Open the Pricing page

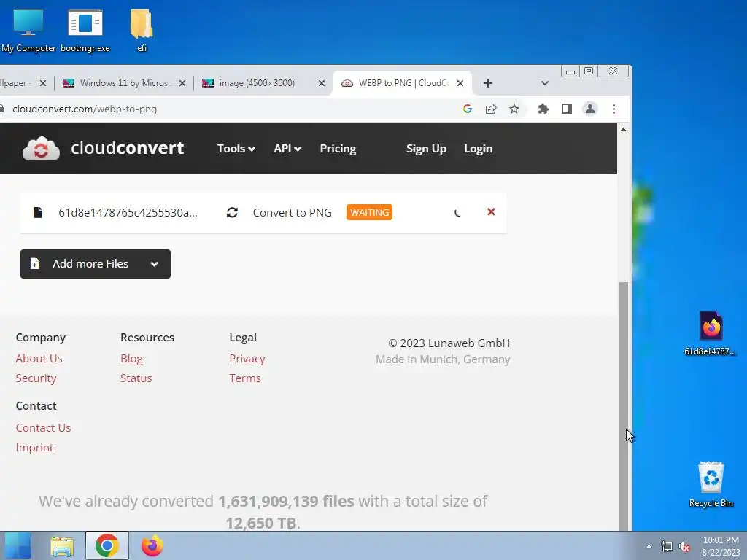[x=338, y=149]
